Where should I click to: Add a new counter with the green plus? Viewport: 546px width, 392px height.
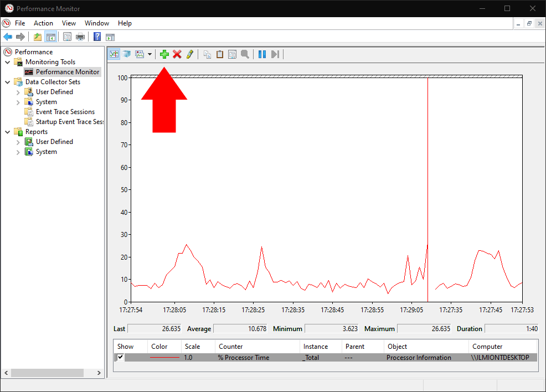pyautogui.click(x=164, y=54)
